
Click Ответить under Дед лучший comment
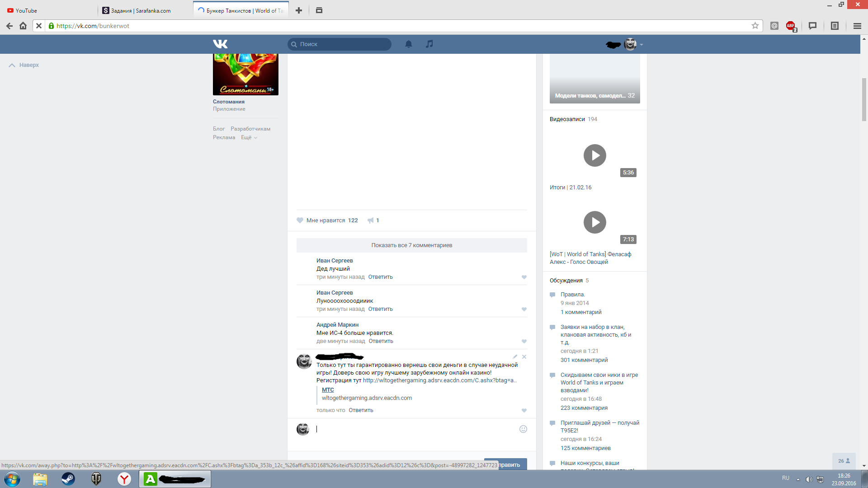click(x=380, y=277)
